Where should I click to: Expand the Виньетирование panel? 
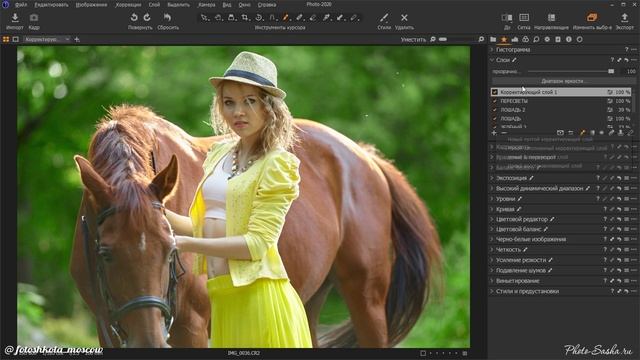click(x=492, y=281)
